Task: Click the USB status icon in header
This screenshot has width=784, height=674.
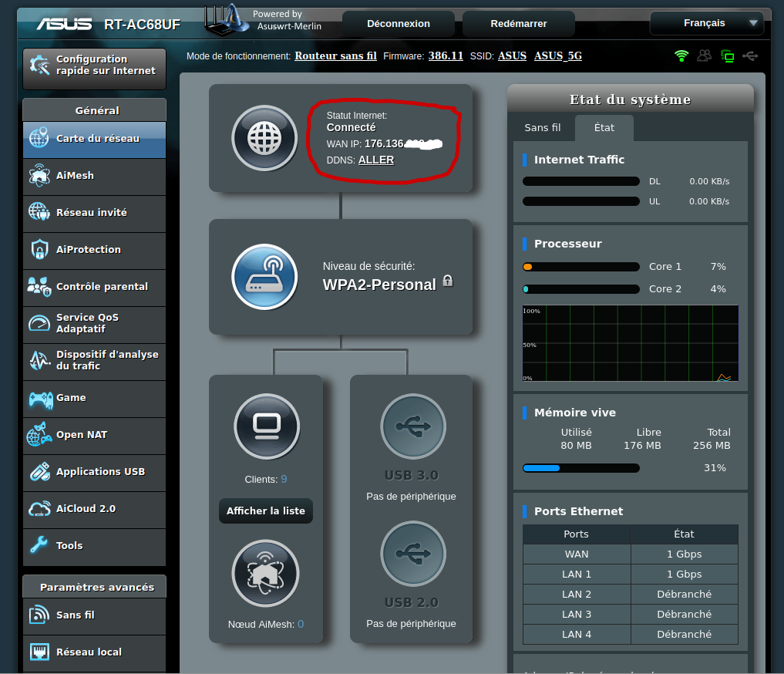Action: (x=750, y=56)
